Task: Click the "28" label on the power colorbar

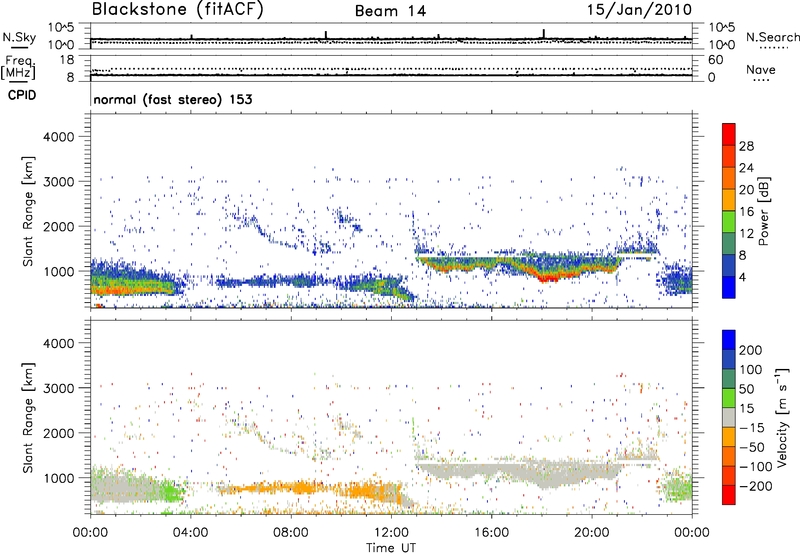Action: [x=746, y=146]
